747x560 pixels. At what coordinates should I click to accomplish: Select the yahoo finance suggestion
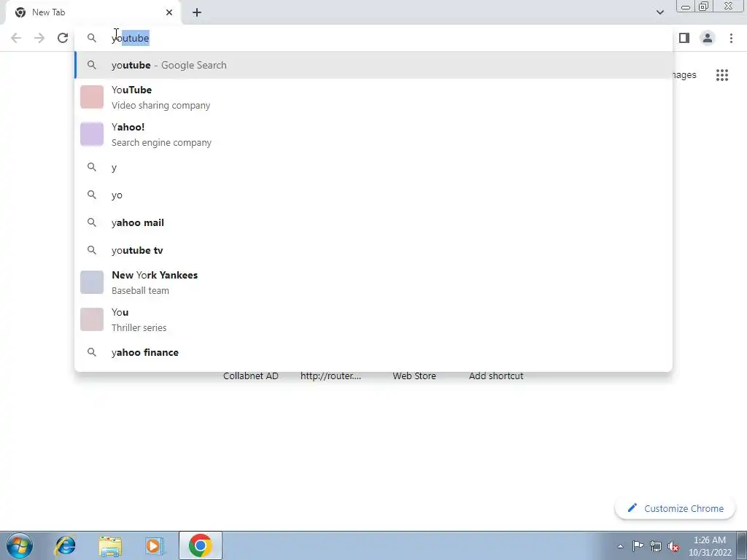pyautogui.click(x=373, y=352)
